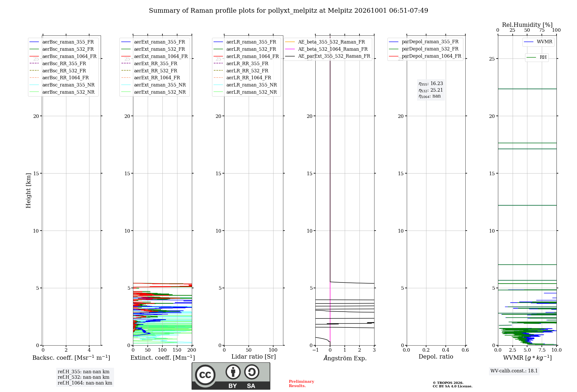Image resolution: width=577 pixels, height=392 pixels.
Task: Click the ref.H_1064: nan-nan km text
Action: [x=85, y=383]
